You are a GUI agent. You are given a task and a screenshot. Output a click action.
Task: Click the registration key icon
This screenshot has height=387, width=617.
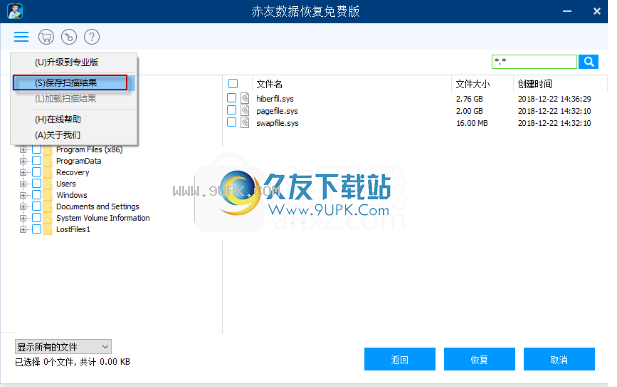[69, 37]
